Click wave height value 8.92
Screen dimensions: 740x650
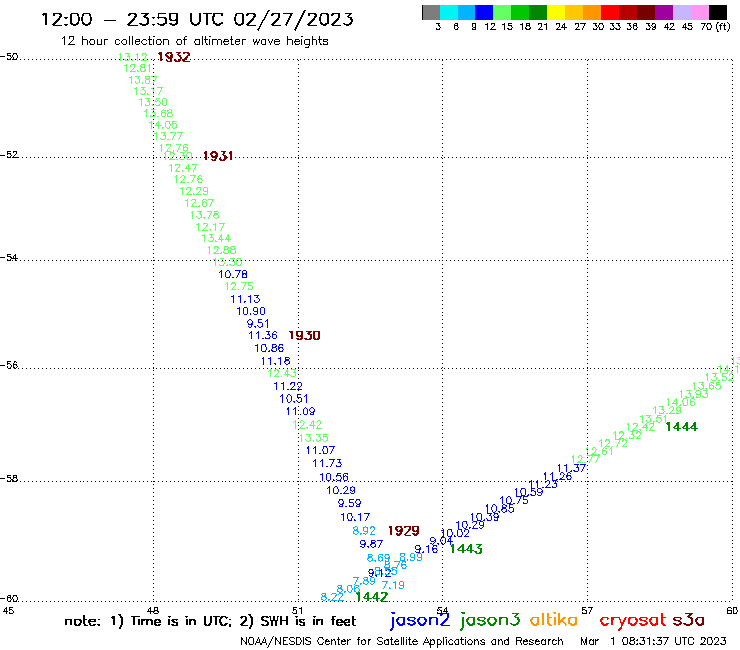click(364, 531)
